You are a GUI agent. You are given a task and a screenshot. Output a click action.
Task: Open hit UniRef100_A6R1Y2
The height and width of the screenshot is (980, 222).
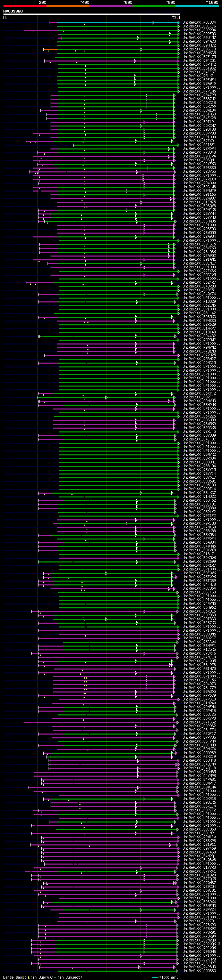(199, 512)
